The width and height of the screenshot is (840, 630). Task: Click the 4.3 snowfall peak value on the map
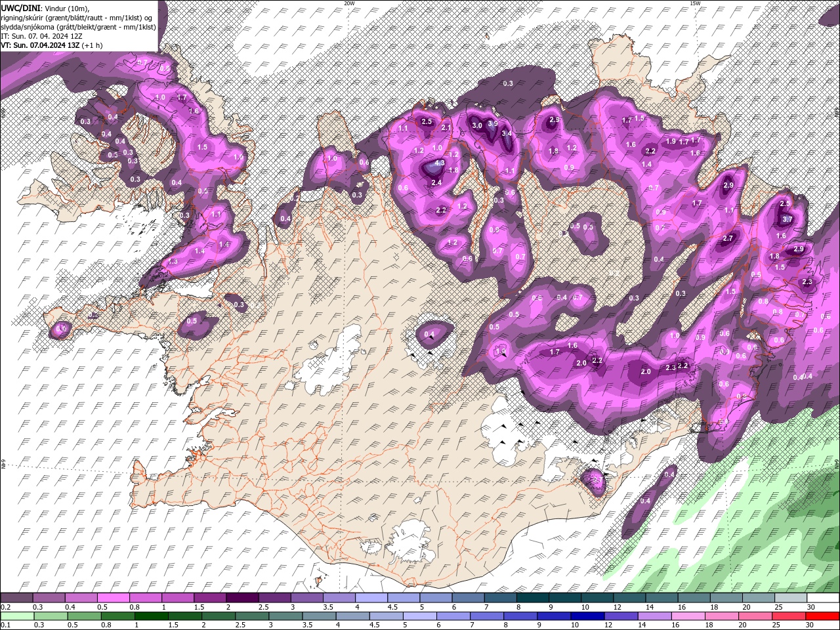440,163
